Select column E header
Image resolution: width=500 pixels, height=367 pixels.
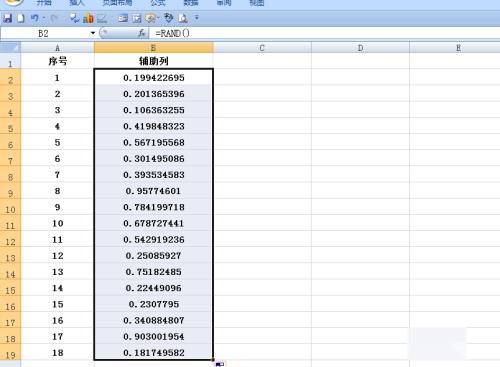point(455,48)
